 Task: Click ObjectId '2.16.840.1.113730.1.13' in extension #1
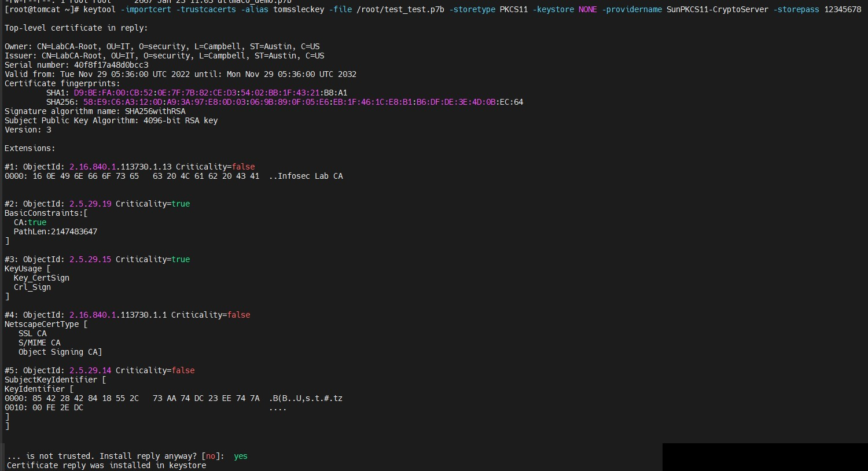[120, 167]
